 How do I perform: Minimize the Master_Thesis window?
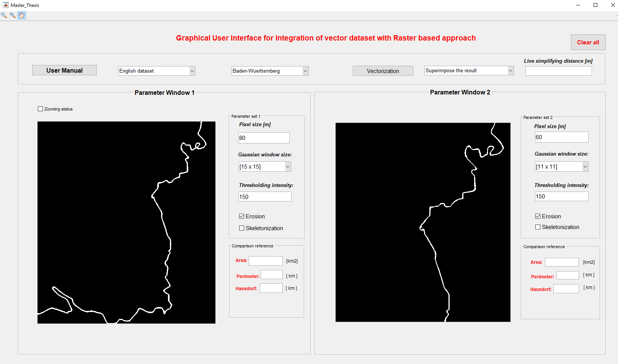(x=578, y=5)
